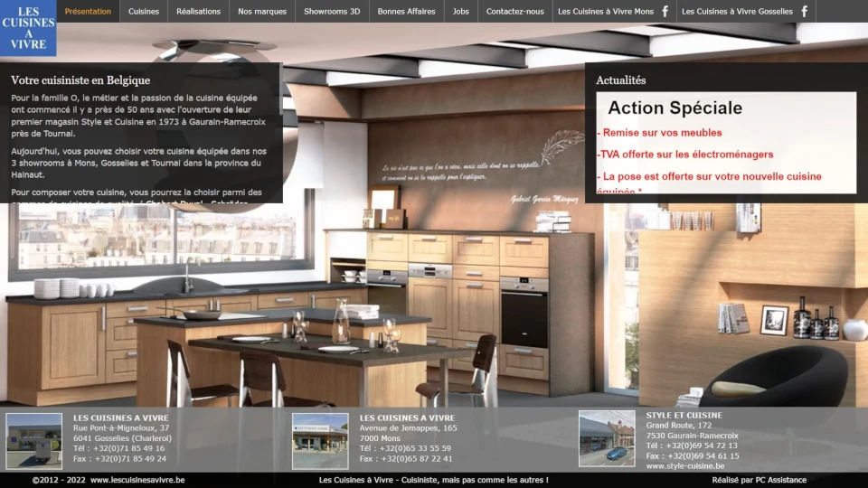
Task: Click 'TVA offerte sur les électroménagers' line
Action: point(686,155)
